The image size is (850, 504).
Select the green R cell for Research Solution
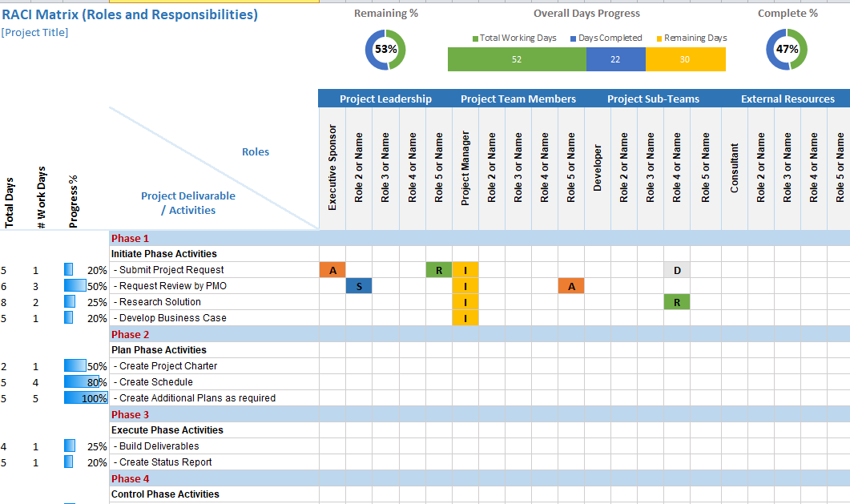point(676,301)
